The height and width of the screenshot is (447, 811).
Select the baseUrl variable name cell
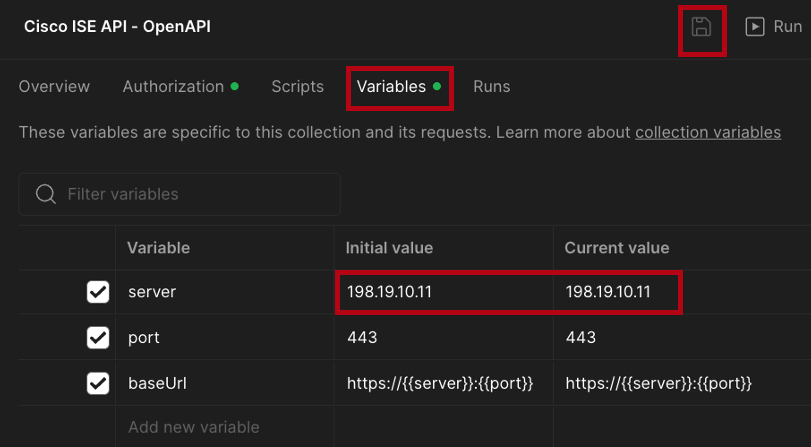coord(225,383)
